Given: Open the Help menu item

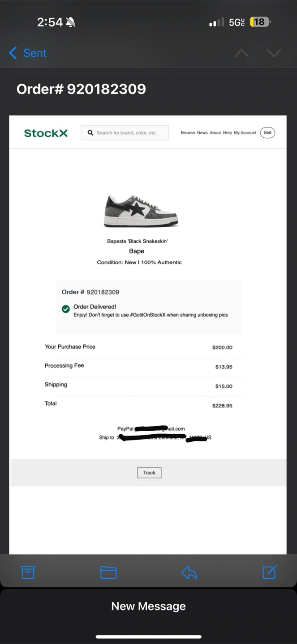Looking at the screenshot, I should click(x=228, y=133).
